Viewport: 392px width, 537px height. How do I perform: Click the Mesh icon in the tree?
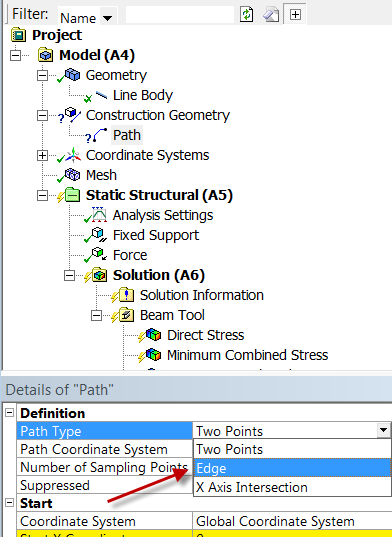[73, 175]
